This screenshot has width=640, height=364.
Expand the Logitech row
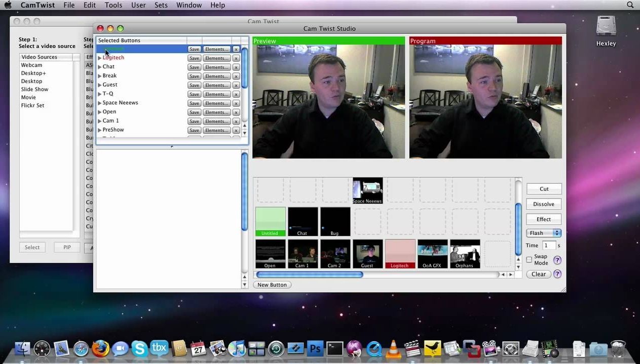(99, 58)
